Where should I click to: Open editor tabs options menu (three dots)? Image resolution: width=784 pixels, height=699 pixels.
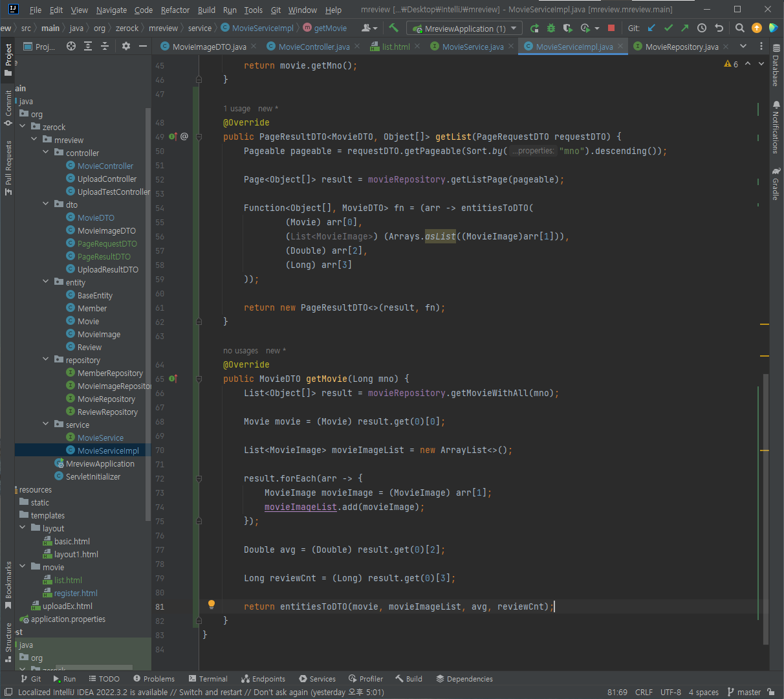(x=761, y=46)
